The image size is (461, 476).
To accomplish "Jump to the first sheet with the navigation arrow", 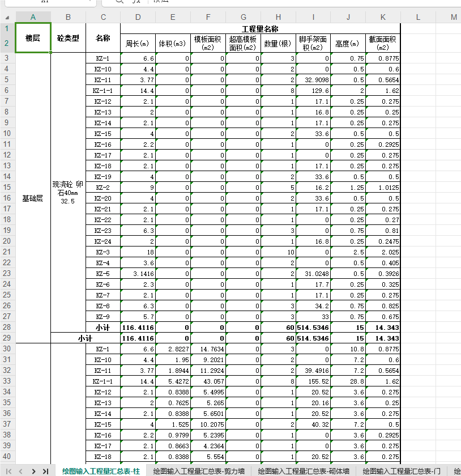I will (9, 471).
